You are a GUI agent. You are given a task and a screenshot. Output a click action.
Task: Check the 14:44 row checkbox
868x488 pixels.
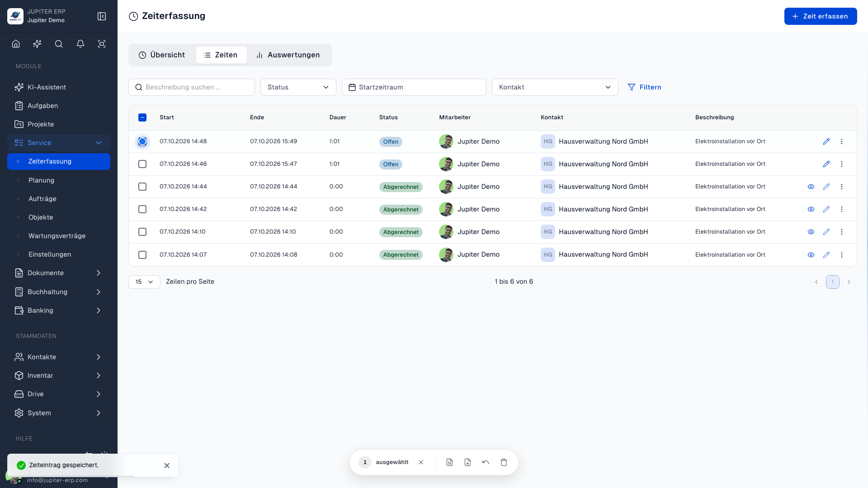142,187
